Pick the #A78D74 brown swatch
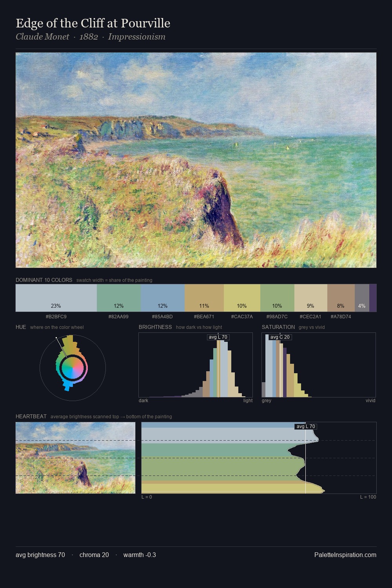Screen dimensions: 392x588 341,298
